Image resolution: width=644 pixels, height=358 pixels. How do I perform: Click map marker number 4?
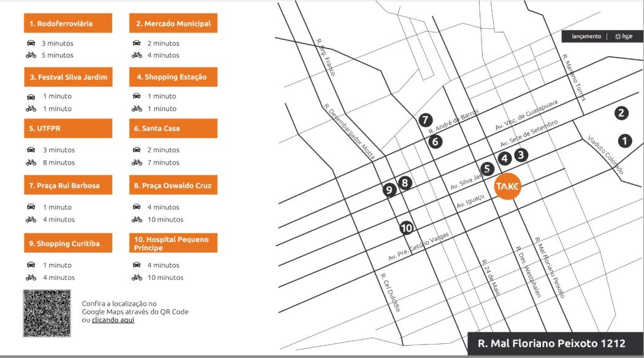click(x=504, y=158)
